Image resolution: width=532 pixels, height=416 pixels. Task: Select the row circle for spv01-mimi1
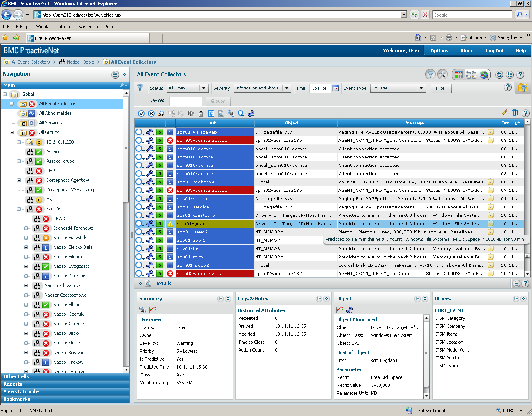point(139,257)
